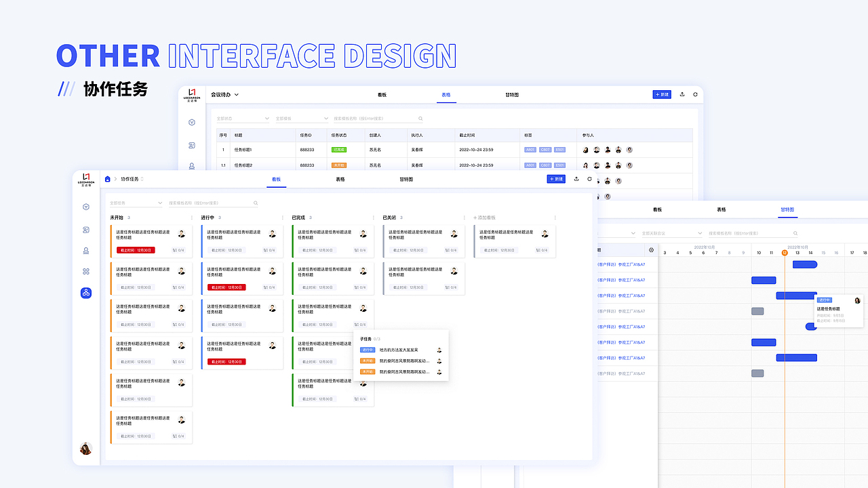The image size is (868, 488).
Task: Click first participant avatar in 任务标题1 row
Action: [586, 150]
